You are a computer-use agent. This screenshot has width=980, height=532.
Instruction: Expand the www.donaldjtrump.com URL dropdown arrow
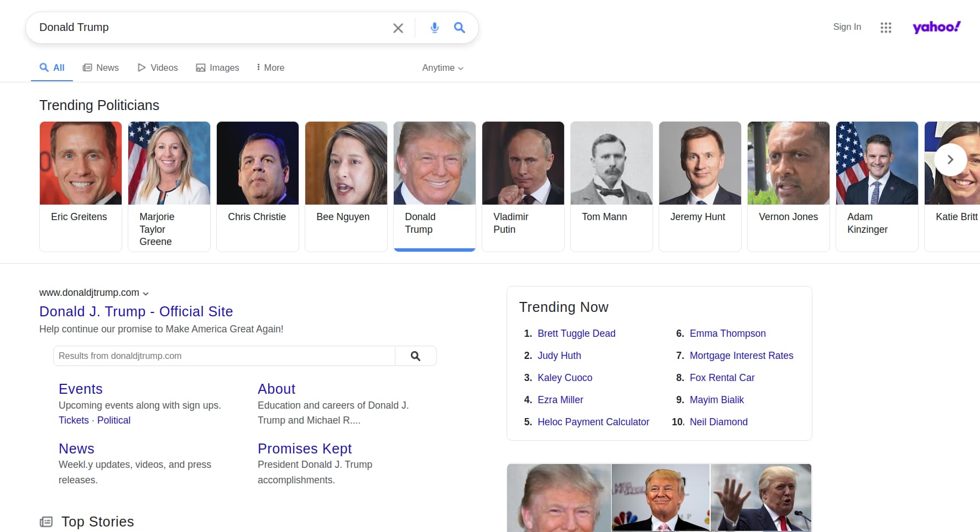(145, 294)
